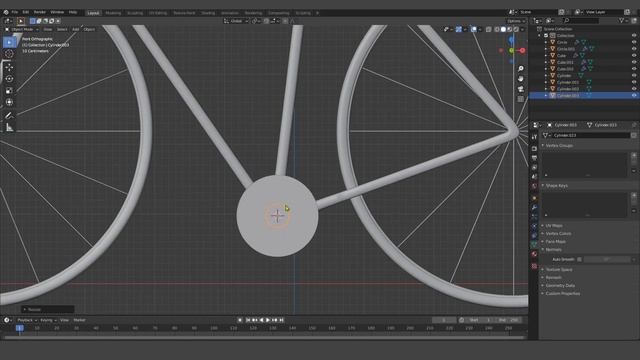The image size is (640, 360).
Task: Click the play animation button
Action: pyautogui.click(x=268, y=320)
